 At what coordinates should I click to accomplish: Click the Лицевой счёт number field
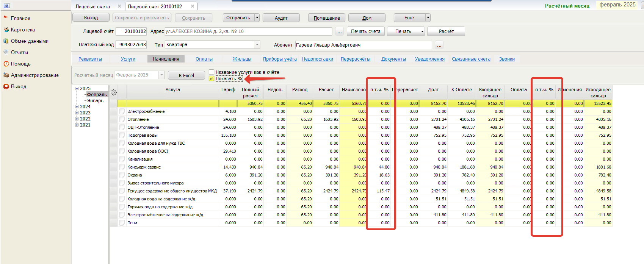131,31
